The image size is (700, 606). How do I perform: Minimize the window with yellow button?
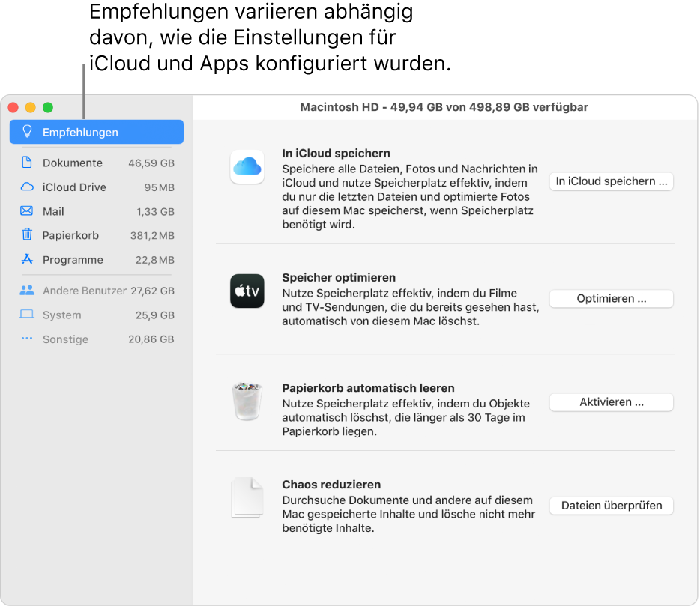[x=31, y=108]
